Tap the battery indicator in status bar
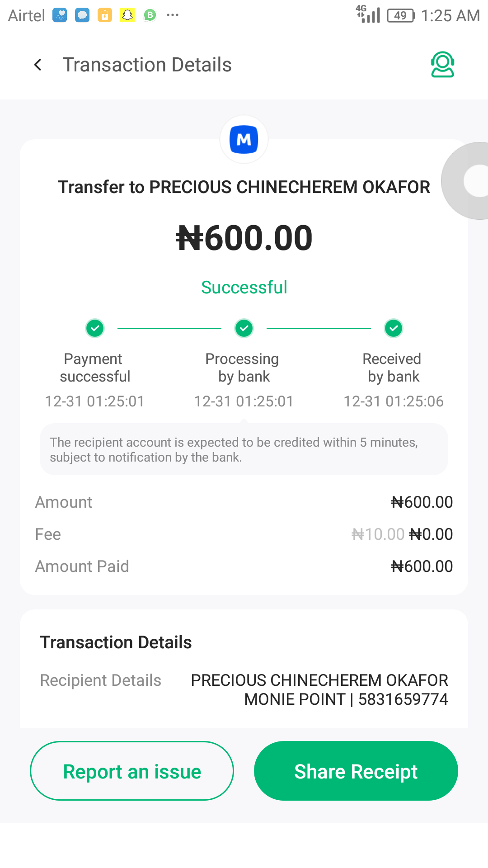This screenshot has height=868, width=488. pos(400,16)
